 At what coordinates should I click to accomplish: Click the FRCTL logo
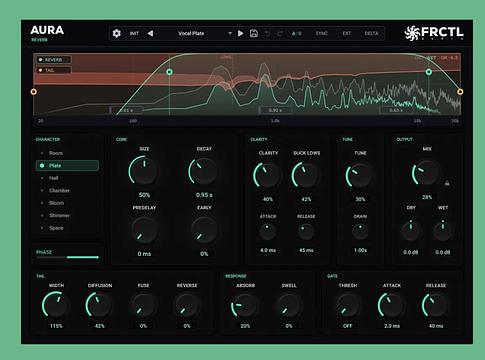[434, 33]
